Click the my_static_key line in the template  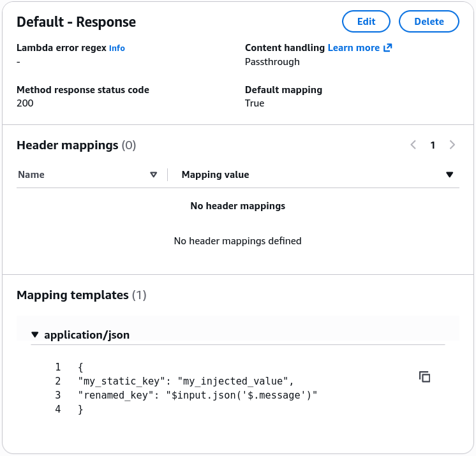click(x=186, y=381)
